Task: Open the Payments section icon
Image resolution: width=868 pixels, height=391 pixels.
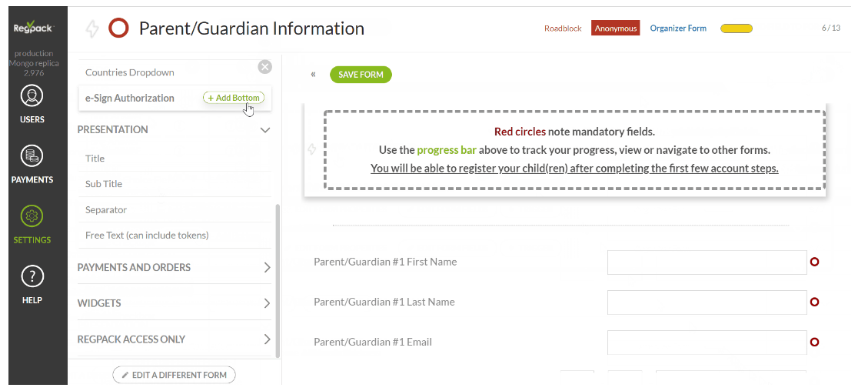Action: (32, 156)
